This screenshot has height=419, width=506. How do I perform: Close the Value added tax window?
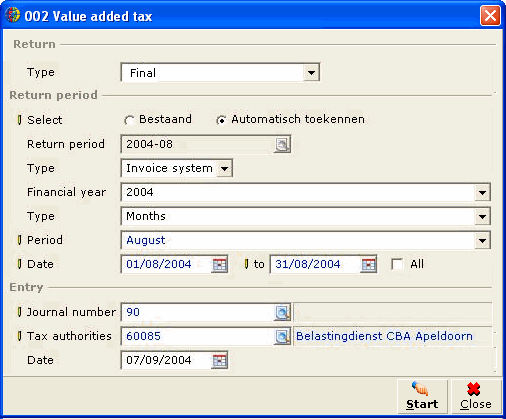coord(490,16)
